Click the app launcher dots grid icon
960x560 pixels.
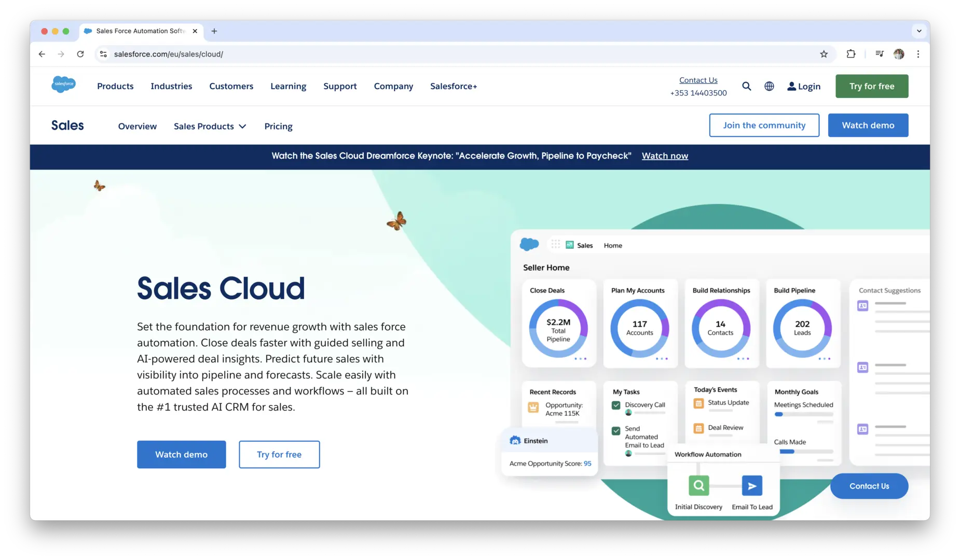point(556,244)
